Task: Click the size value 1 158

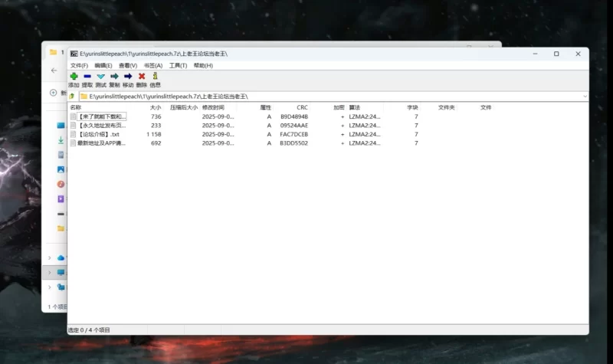Action: [154, 134]
